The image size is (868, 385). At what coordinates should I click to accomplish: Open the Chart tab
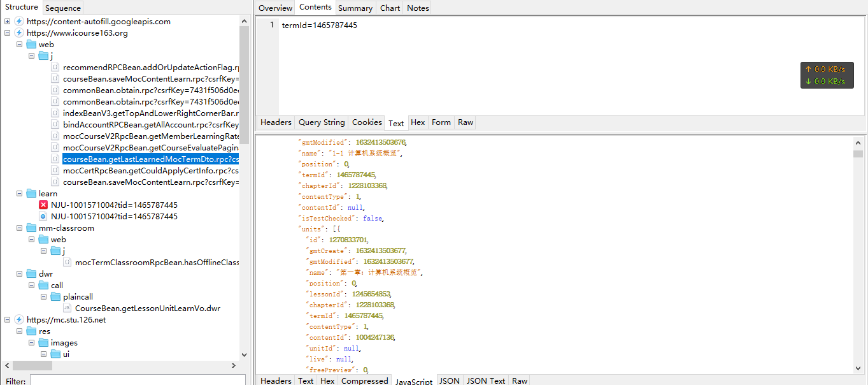coord(390,8)
